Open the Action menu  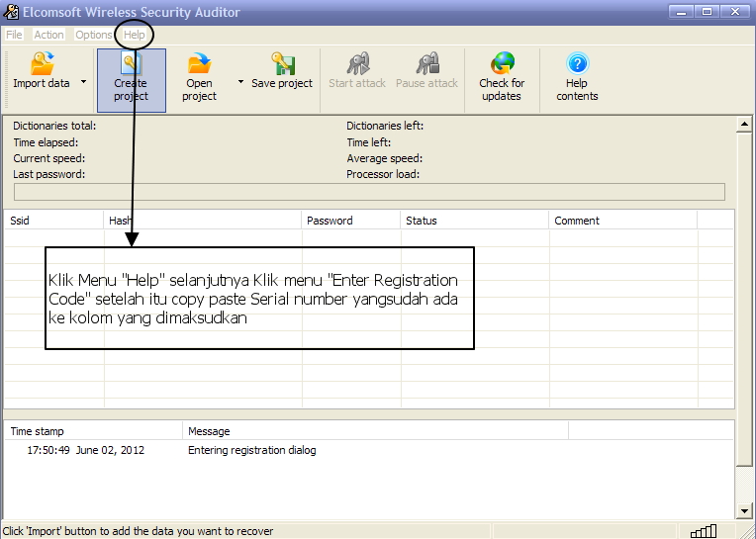tap(48, 35)
